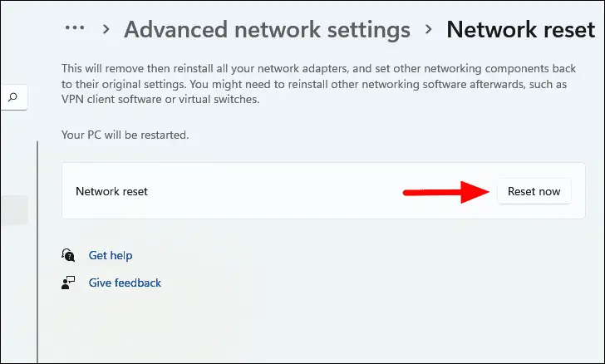Viewport: 605px width, 364px height.
Task: Click the Network reset label in the card
Action: coord(111,191)
